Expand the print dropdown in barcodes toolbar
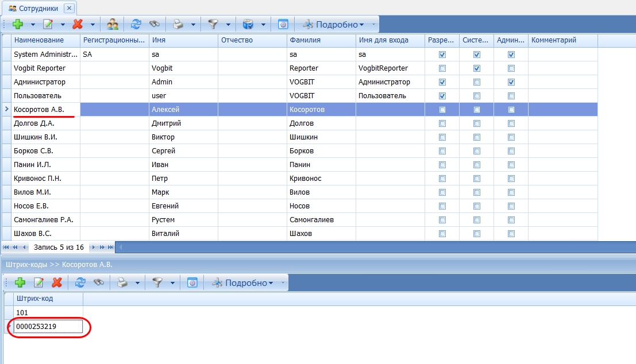The height and width of the screenshot is (364, 636). point(137,283)
